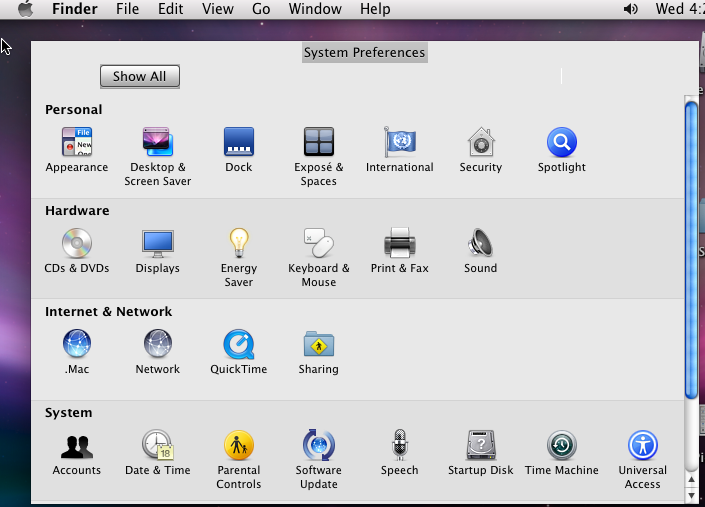Open the Apple menu
Screen dimensions: 705x507
[26, 9]
